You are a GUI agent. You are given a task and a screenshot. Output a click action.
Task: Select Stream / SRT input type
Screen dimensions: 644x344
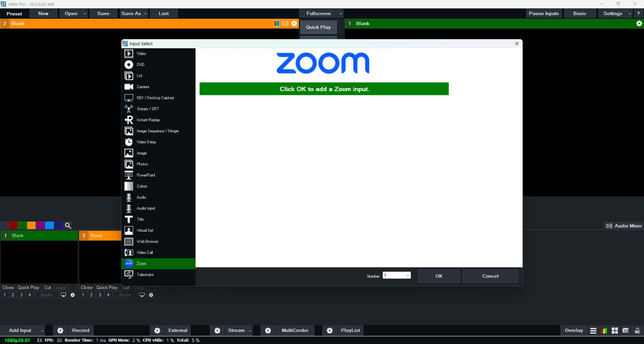click(158, 109)
